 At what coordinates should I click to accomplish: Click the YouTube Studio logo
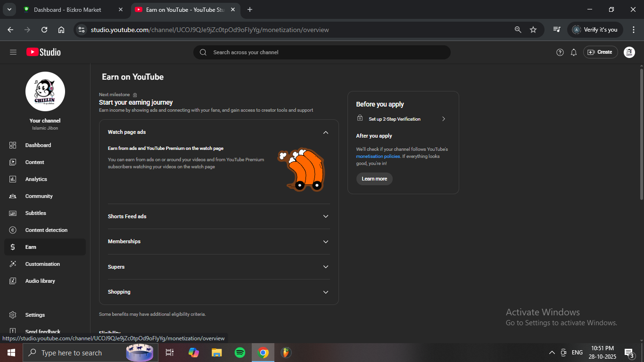(x=43, y=52)
